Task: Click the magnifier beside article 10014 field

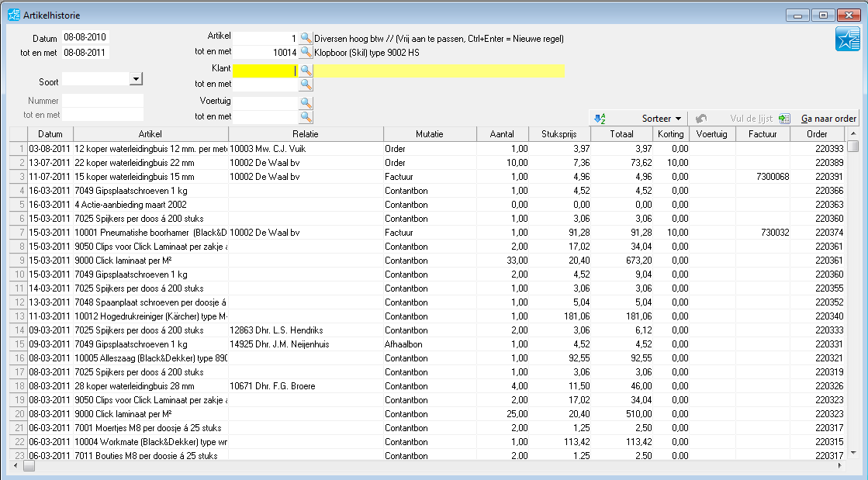Action: [306, 53]
